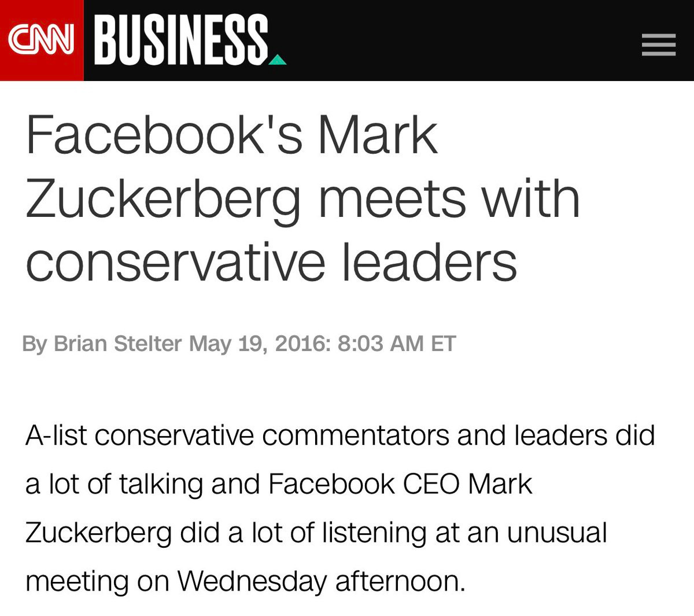Click the empty black header bar area

coord(463,40)
